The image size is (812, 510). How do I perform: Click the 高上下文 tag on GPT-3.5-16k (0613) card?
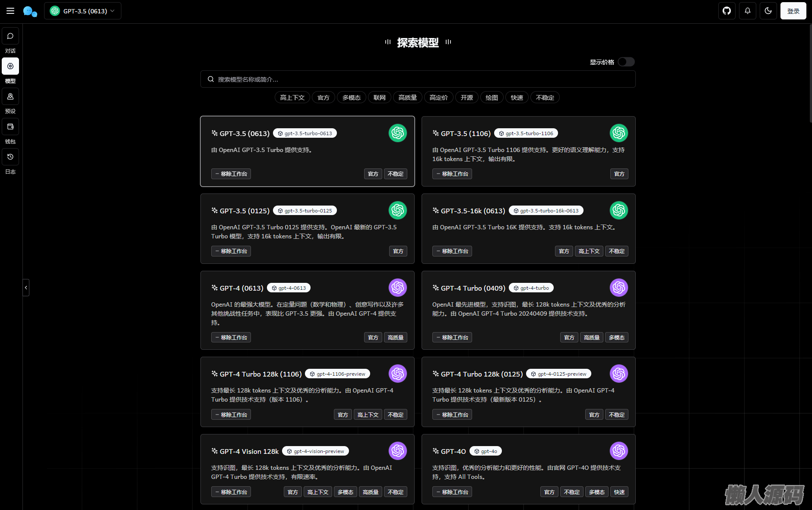(589, 251)
